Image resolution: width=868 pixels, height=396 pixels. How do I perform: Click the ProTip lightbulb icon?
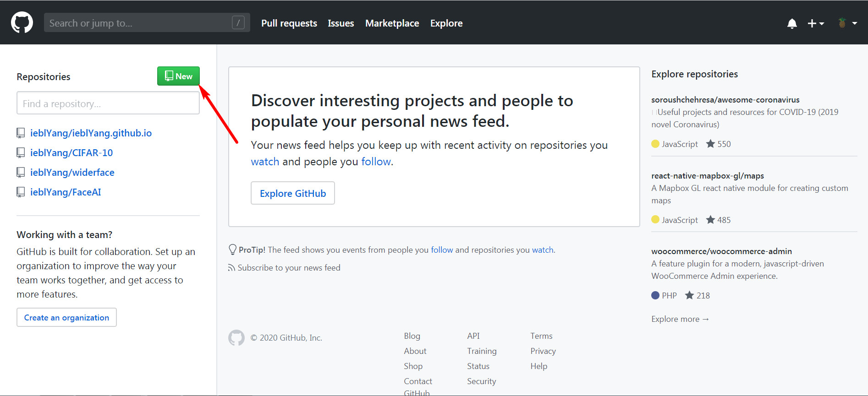pos(232,250)
